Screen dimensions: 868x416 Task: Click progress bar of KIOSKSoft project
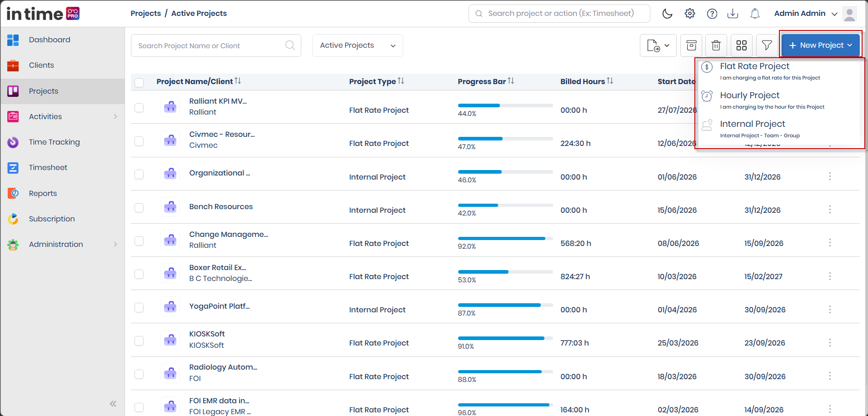tap(505, 338)
